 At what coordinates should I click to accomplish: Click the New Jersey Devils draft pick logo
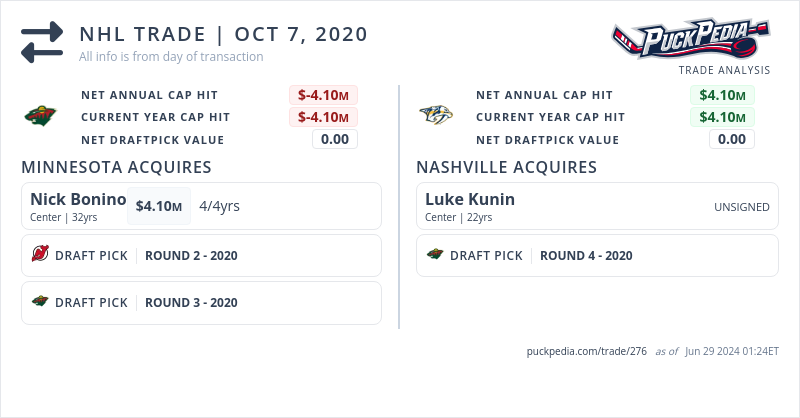pyautogui.click(x=40, y=255)
